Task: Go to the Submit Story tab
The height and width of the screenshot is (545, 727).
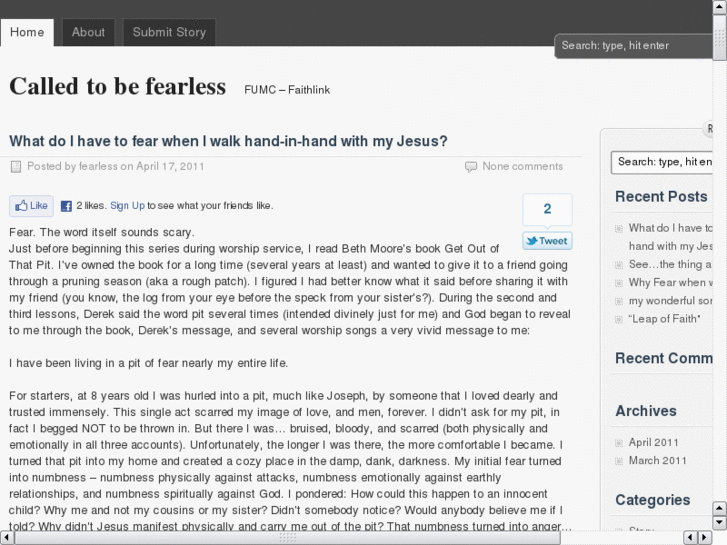Action: click(169, 32)
